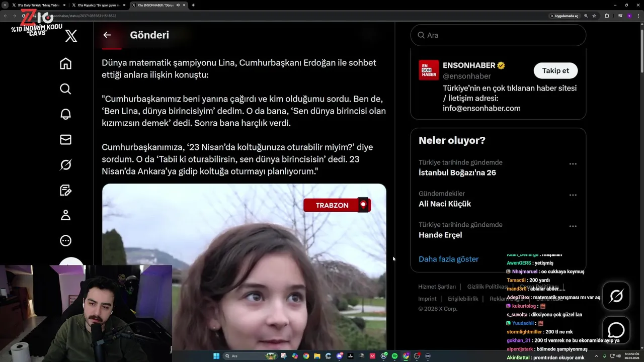Mute the ENSONHABER tab audio icon
This screenshot has width=644, height=362.
178,5
